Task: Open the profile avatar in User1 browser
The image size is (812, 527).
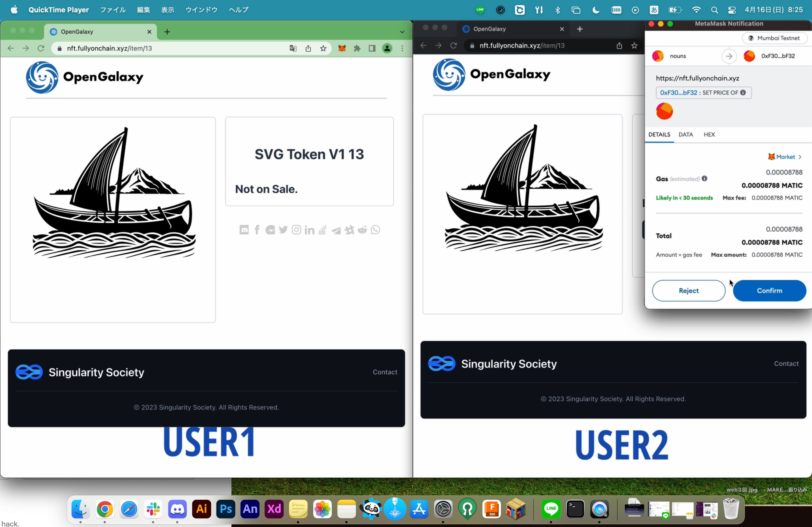Action: pyautogui.click(x=387, y=48)
